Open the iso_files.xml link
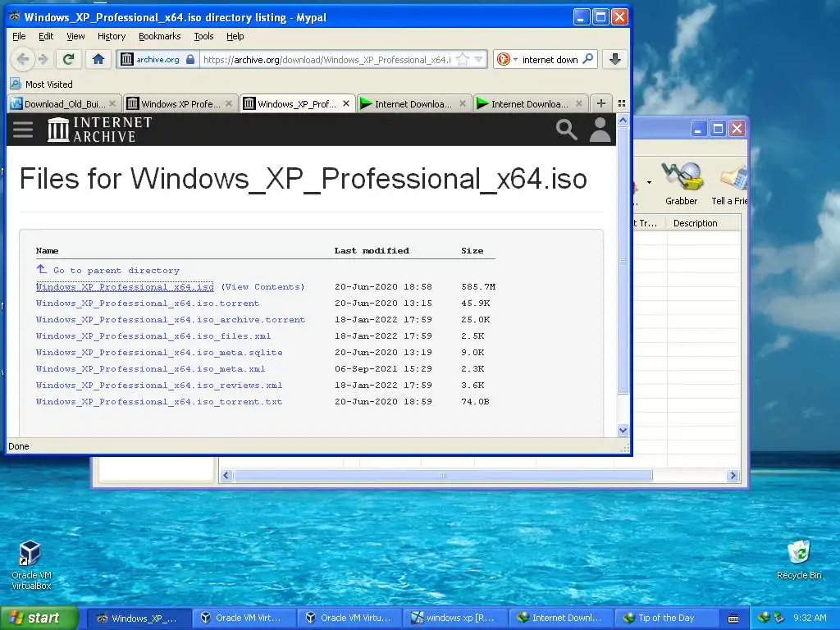The height and width of the screenshot is (630, 840). coord(153,336)
